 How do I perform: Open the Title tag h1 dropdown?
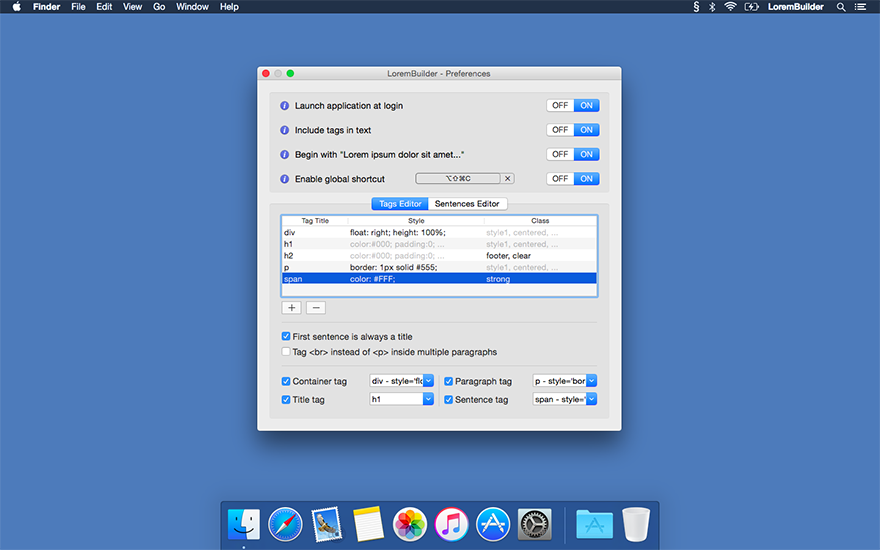(428, 399)
